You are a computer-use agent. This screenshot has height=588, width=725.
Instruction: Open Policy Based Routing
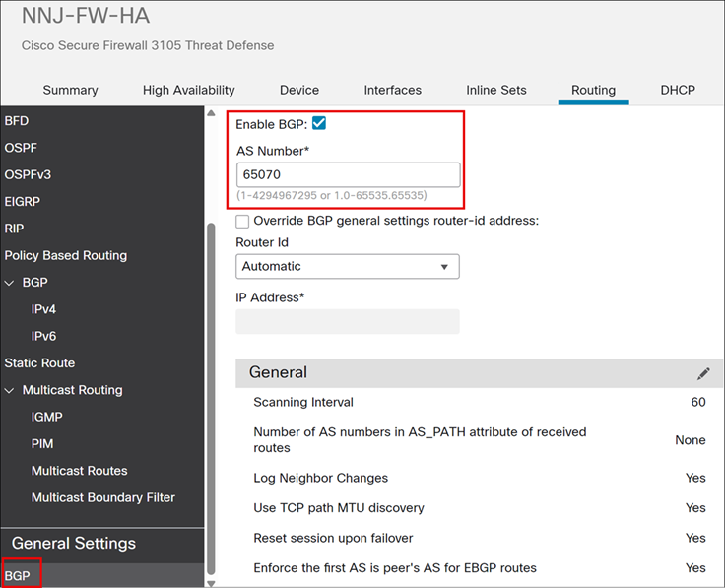point(65,255)
